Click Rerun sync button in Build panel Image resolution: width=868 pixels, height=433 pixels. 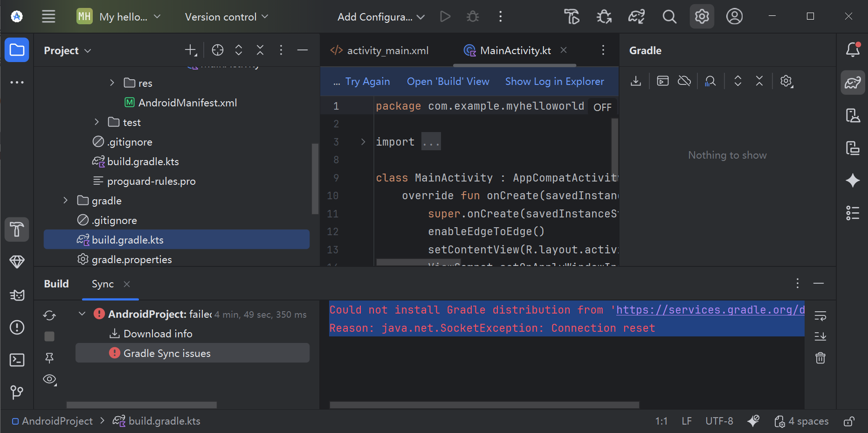coord(49,315)
